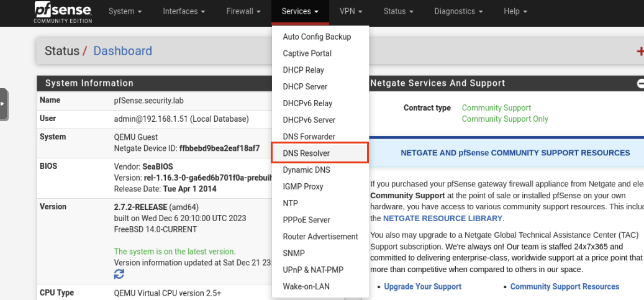Screen dimensions: 644x300
Task: Choose UPnP & NAT-PMP menu entry
Action: pos(320,270)
